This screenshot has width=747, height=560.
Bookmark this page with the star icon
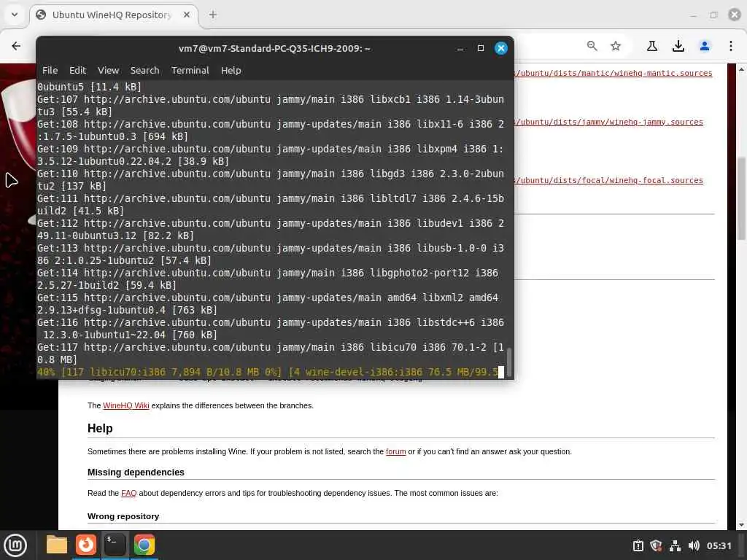click(616, 46)
